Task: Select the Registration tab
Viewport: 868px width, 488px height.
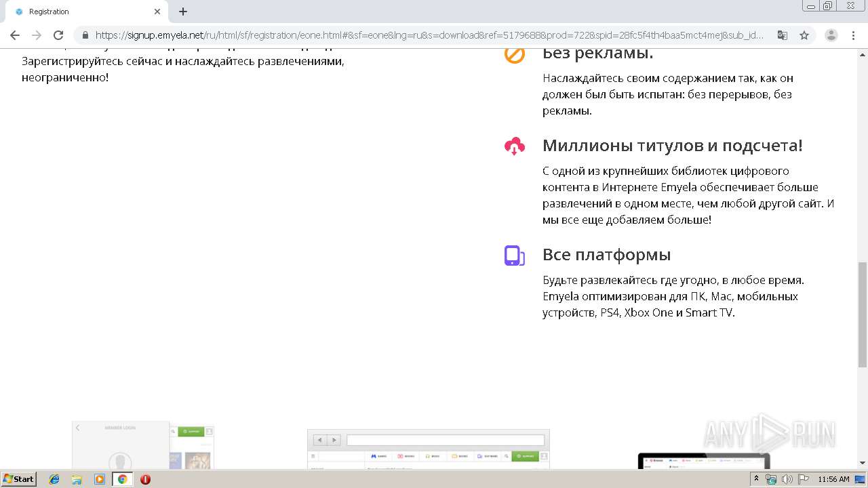Action: pos(88,12)
